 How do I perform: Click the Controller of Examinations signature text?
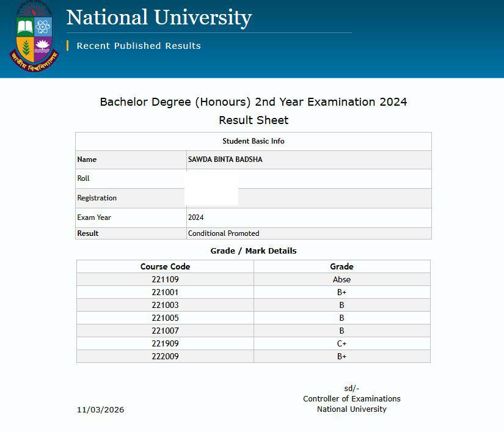(351, 398)
